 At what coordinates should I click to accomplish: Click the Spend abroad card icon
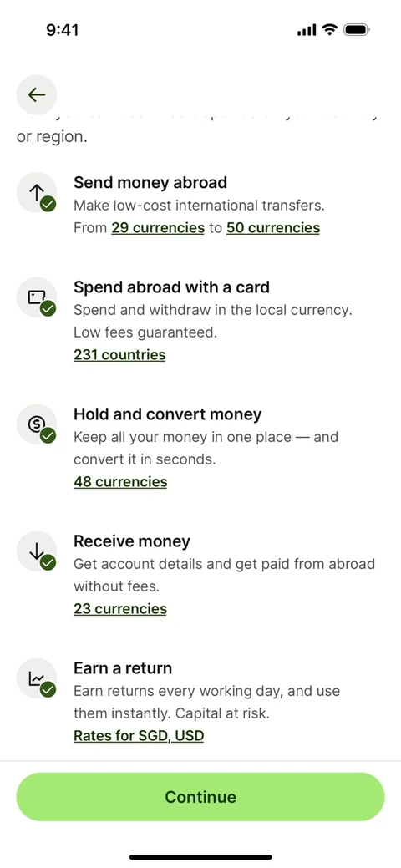pos(37,297)
